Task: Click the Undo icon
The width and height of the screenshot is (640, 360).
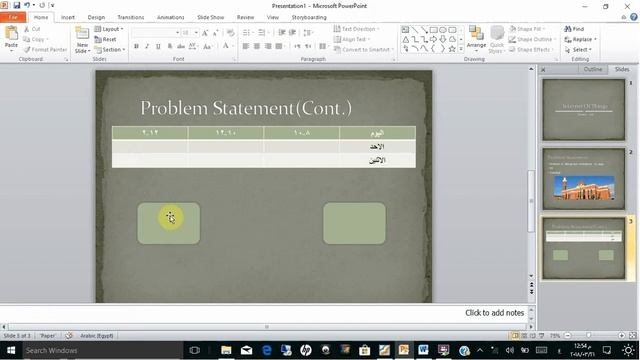Action: coord(27,5)
